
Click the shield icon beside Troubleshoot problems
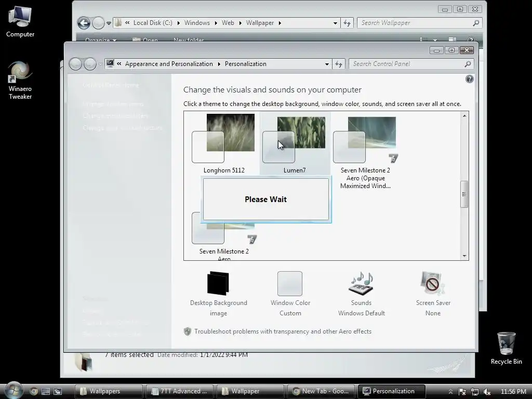[187, 331]
